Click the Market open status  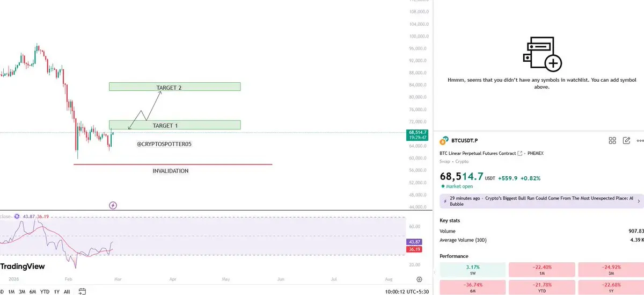[456, 186]
